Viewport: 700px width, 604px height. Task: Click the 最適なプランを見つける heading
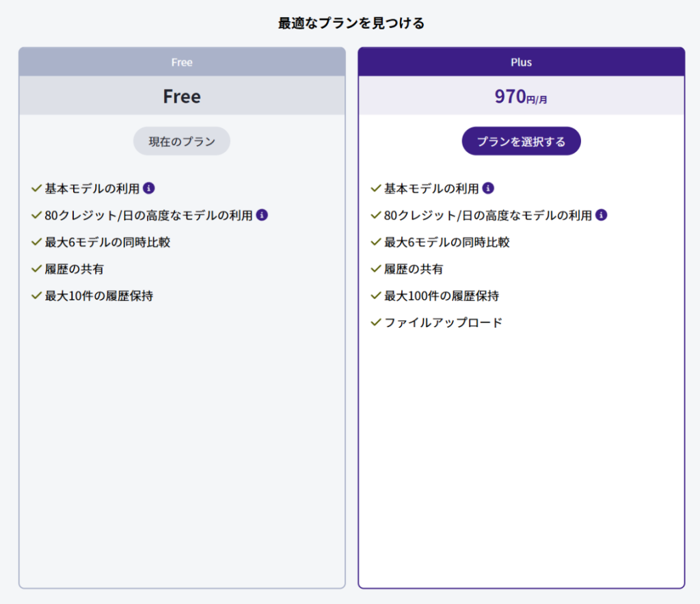click(351, 23)
